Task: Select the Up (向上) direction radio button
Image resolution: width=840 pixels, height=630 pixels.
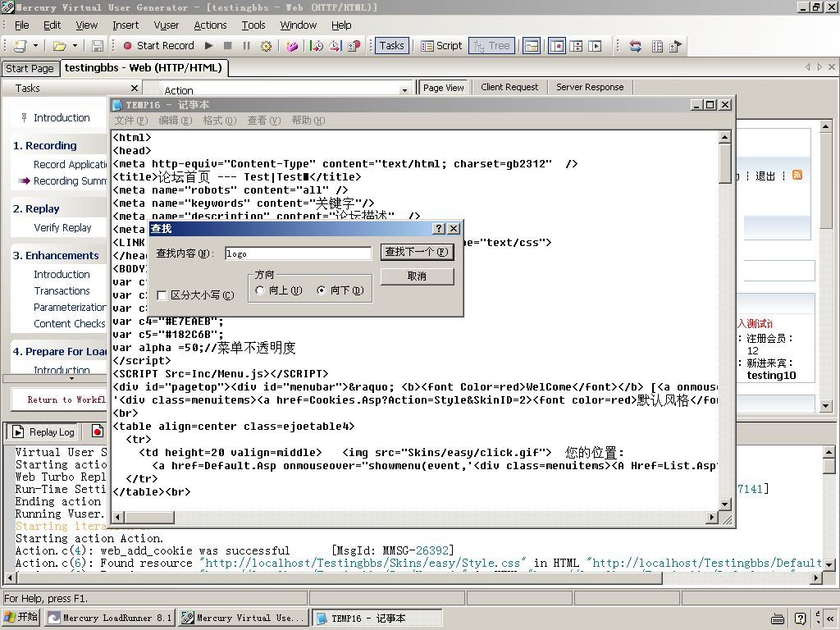Action: click(260, 290)
